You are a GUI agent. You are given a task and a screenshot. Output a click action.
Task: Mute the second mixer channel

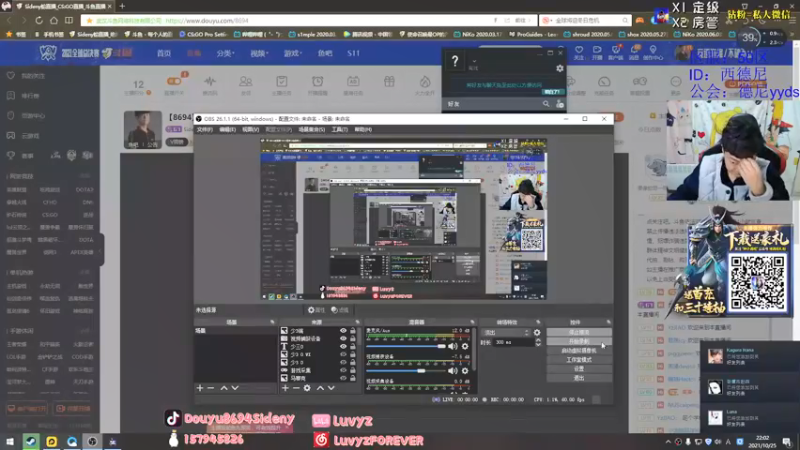pyautogui.click(x=453, y=371)
